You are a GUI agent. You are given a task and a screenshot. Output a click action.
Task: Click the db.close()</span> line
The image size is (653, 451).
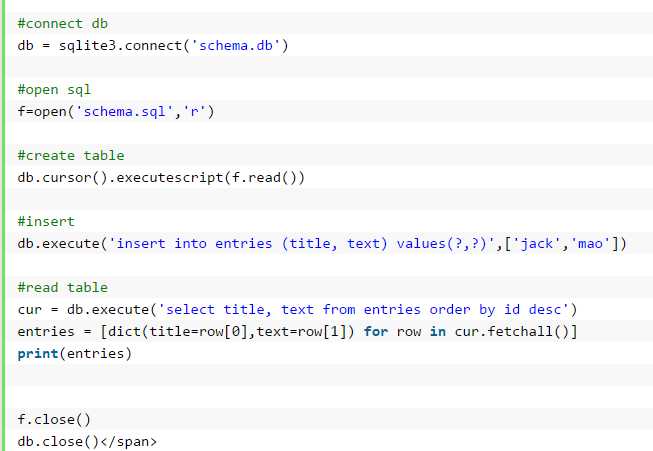(87, 441)
